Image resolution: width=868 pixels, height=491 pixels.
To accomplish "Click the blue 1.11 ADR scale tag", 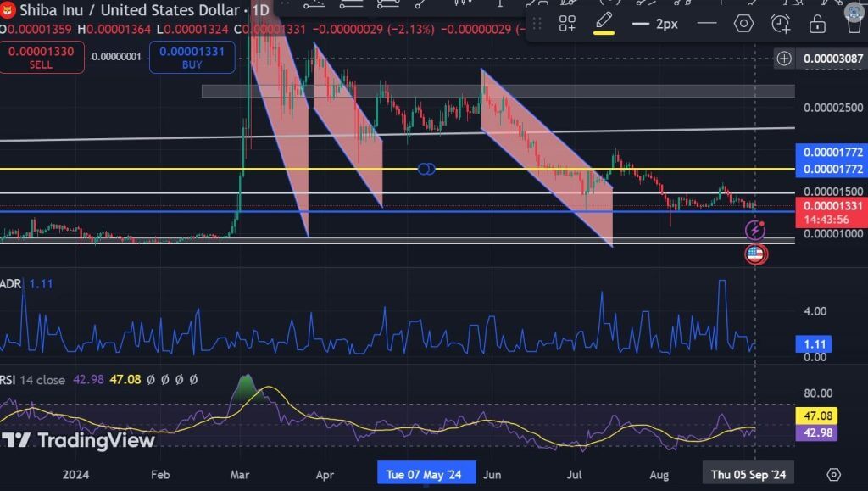I will tap(814, 344).
